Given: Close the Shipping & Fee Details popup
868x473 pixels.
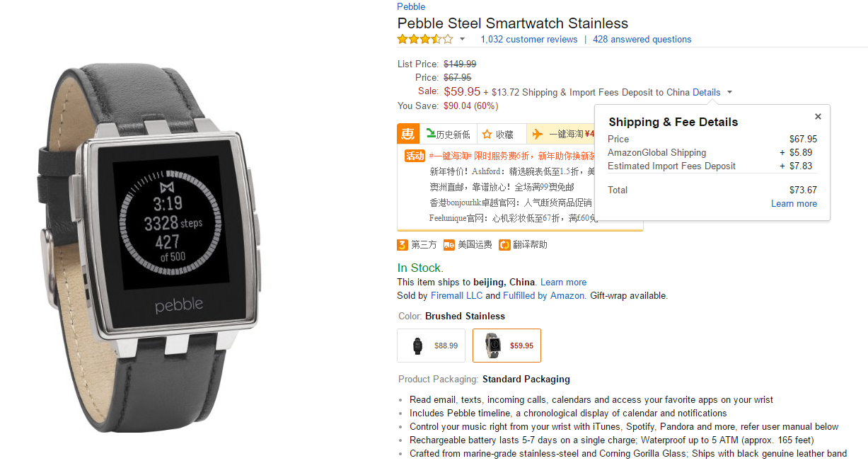Looking at the screenshot, I should click(x=818, y=117).
